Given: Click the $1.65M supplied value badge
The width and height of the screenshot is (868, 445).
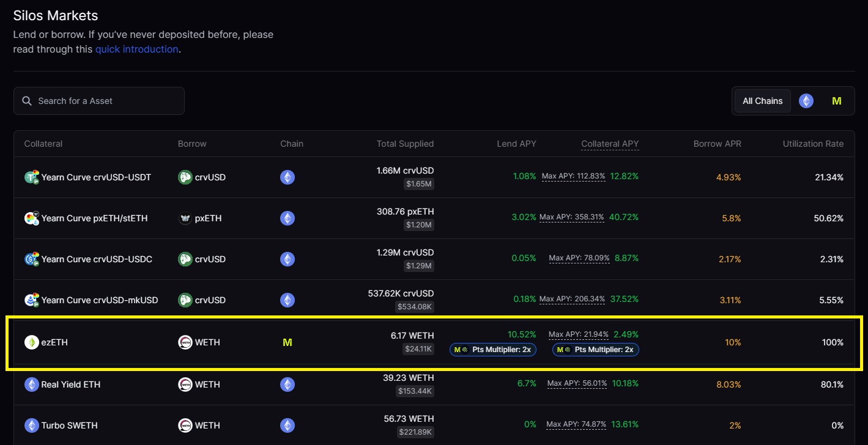Looking at the screenshot, I should tap(419, 184).
